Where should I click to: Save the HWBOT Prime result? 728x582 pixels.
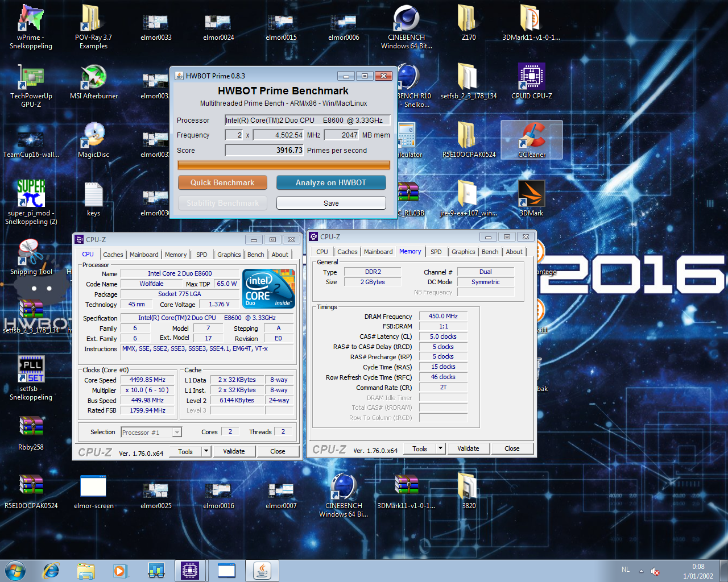[331, 203]
